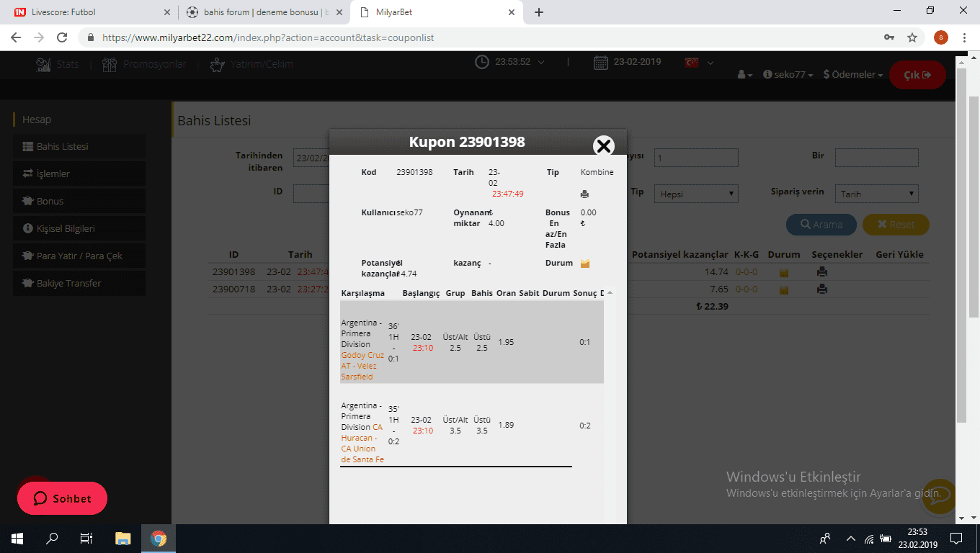Click coupon ID 23901398 in list
Screen dimensions: 980x553
coord(233,272)
